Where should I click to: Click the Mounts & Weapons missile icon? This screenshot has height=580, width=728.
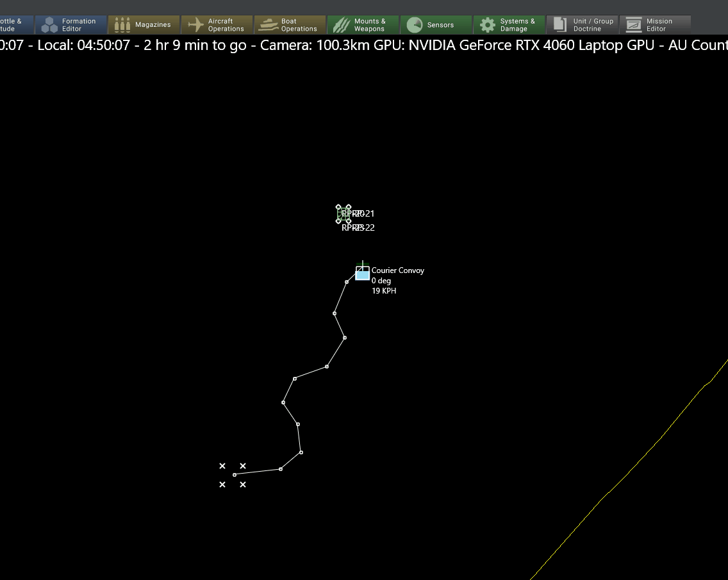click(342, 25)
